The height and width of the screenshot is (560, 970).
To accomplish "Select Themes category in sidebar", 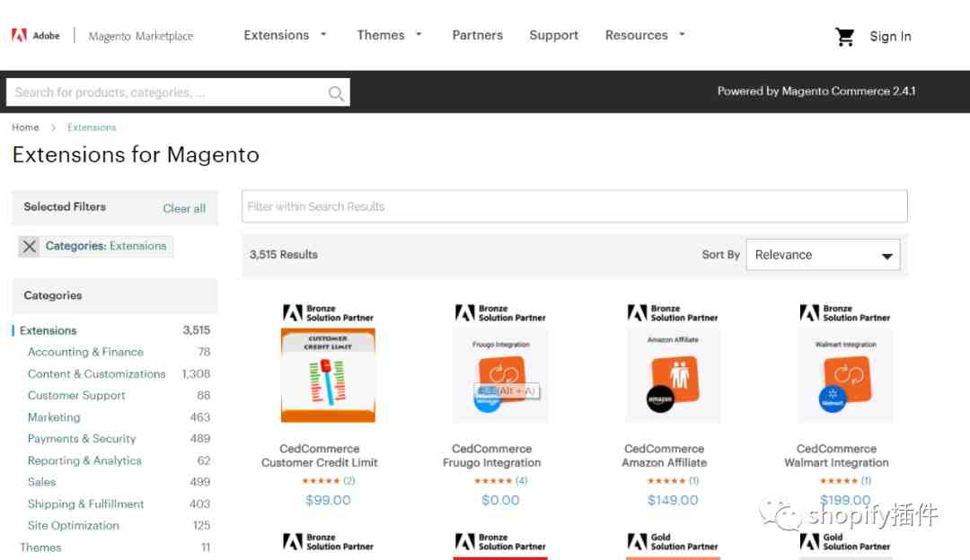I will [40, 547].
